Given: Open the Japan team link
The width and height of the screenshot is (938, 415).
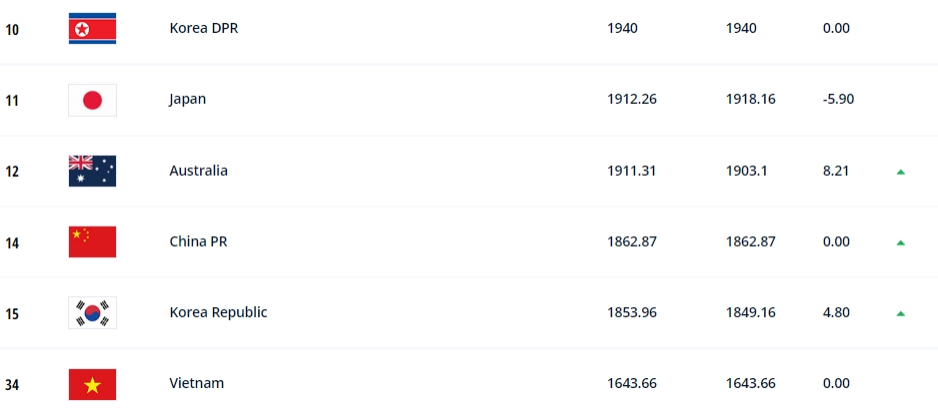Looking at the screenshot, I should 187,99.
